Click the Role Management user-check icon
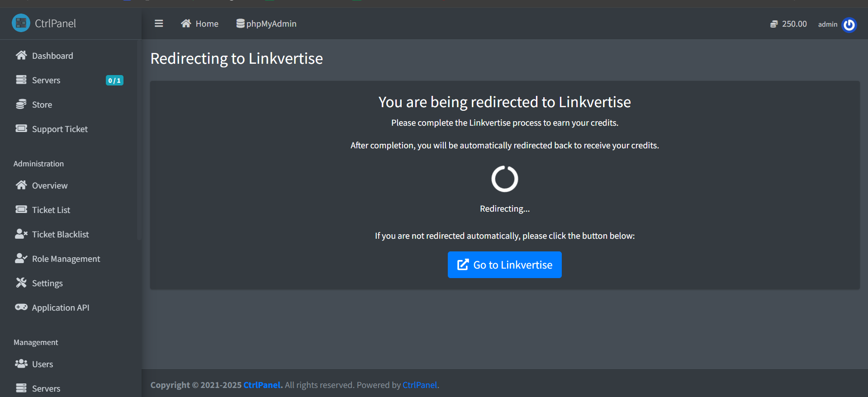The width and height of the screenshot is (868, 397). pos(21,259)
